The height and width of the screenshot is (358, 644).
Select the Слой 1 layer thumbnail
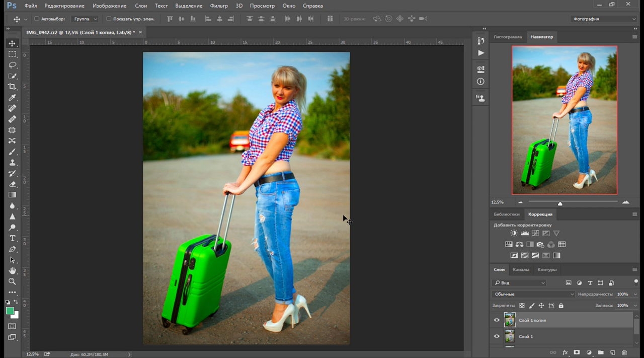pyautogui.click(x=510, y=336)
